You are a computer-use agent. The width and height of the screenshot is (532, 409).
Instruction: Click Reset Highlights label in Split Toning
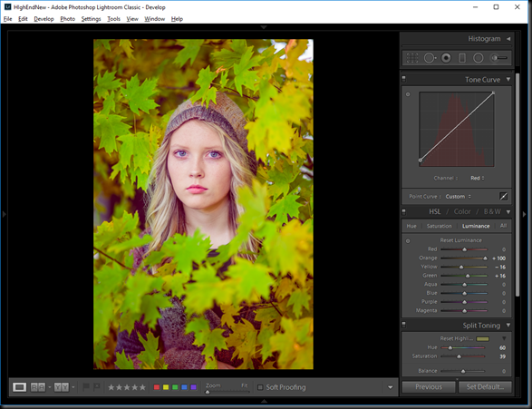click(456, 338)
